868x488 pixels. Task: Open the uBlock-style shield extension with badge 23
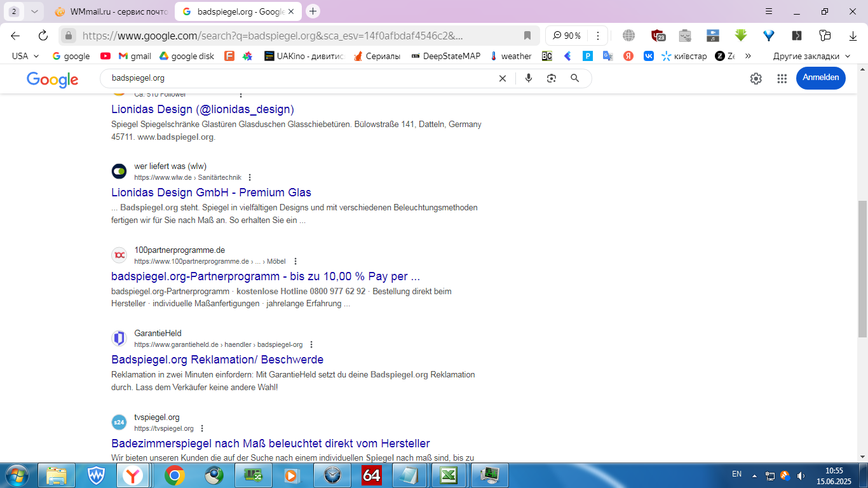pyautogui.click(x=658, y=36)
